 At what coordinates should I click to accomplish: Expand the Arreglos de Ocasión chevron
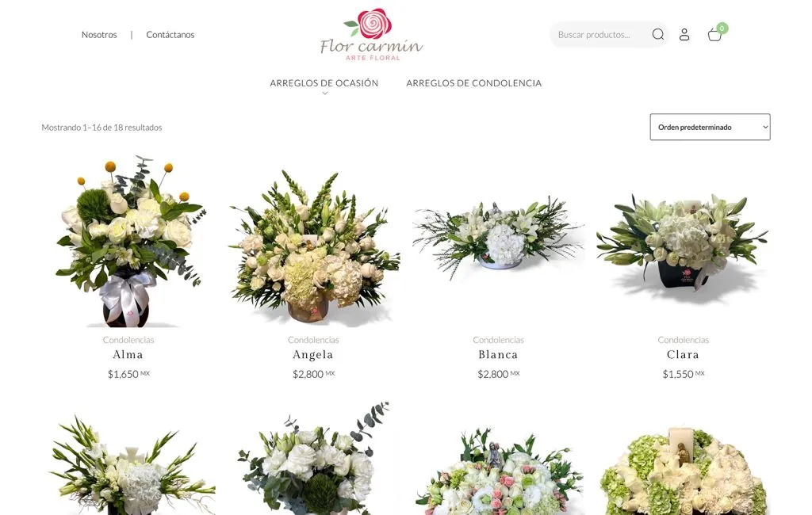[x=324, y=93]
